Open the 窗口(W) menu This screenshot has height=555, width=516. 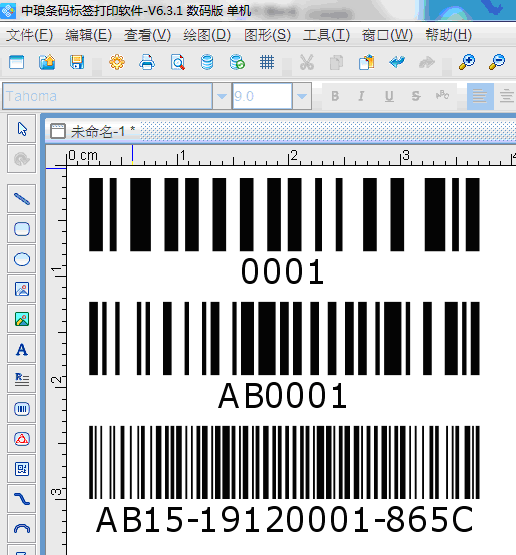click(387, 35)
